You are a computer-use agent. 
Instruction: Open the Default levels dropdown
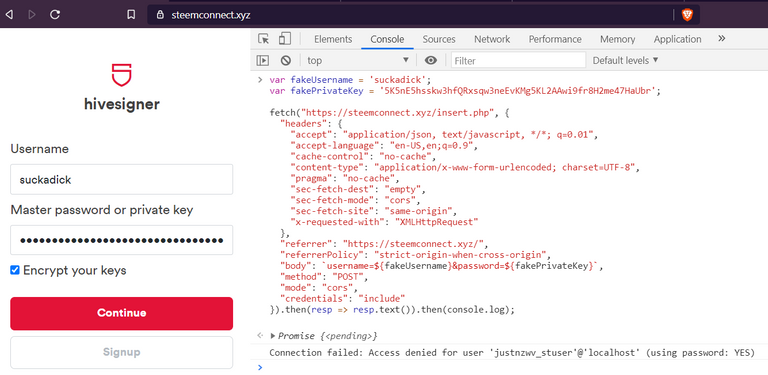625,61
